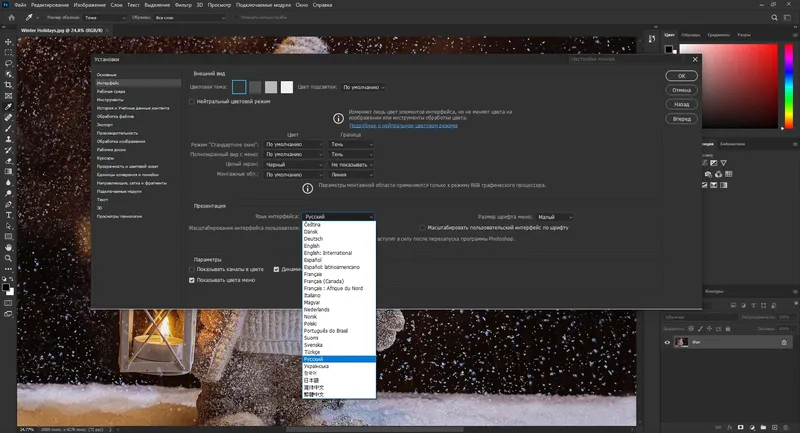Viewport: 800px width, 433px height.
Task: Select the Lasso tool
Action: 8,63
